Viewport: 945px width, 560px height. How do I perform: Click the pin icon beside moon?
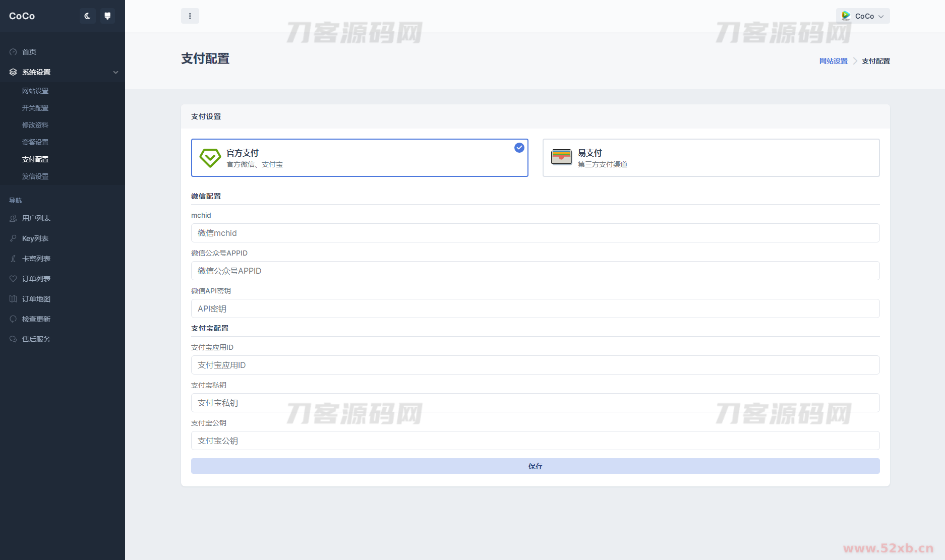coord(107,16)
